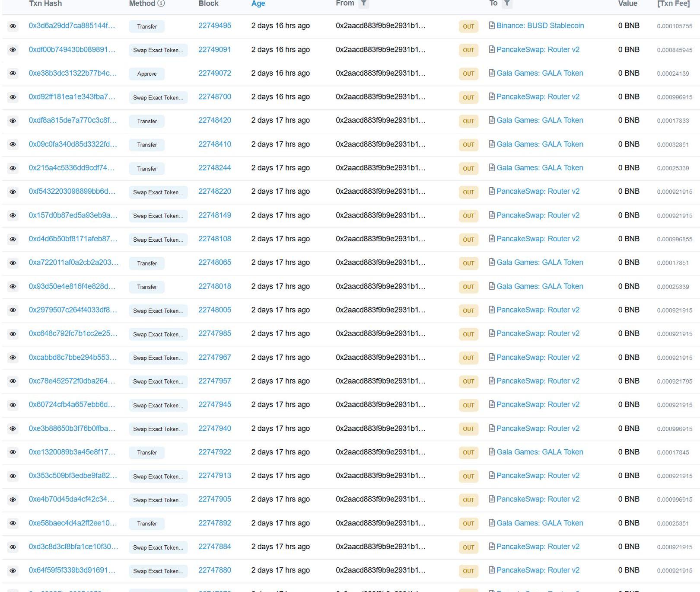Click eye icon beside 0xc648c792fc7b1cc2e25
Image resolution: width=700 pixels, height=592 pixels.
13,334
